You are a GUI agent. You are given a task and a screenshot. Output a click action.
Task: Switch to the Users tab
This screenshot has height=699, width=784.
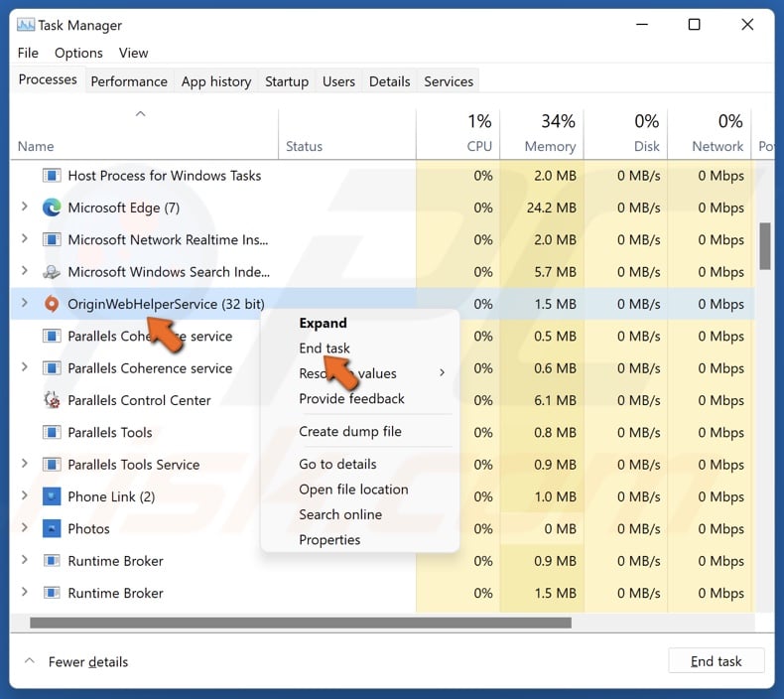pyautogui.click(x=338, y=81)
